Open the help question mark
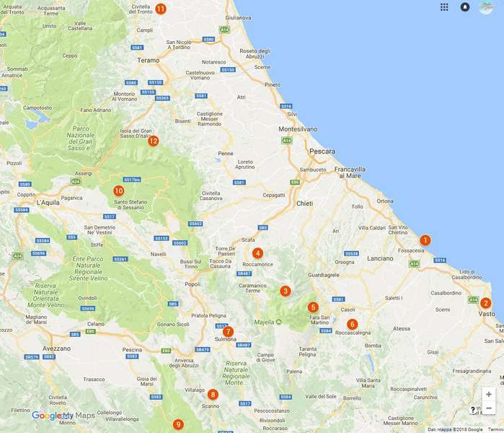The width and height of the screenshot is (504, 433). point(473,410)
